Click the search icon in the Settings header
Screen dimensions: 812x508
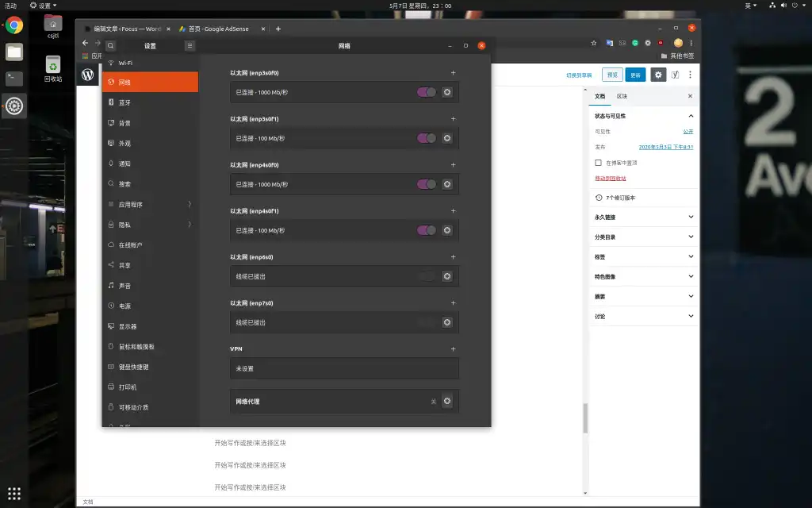[110, 46]
